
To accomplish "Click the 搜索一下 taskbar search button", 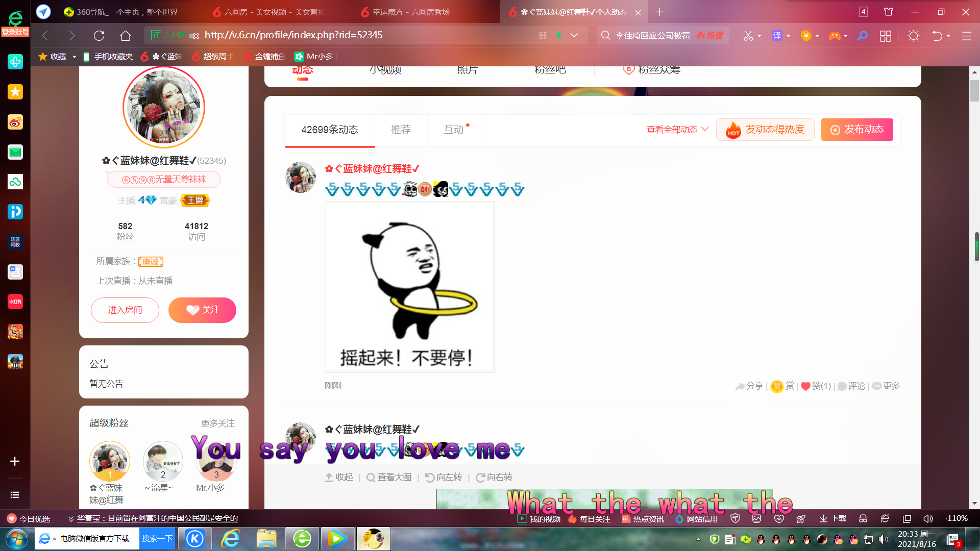I will (157, 539).
